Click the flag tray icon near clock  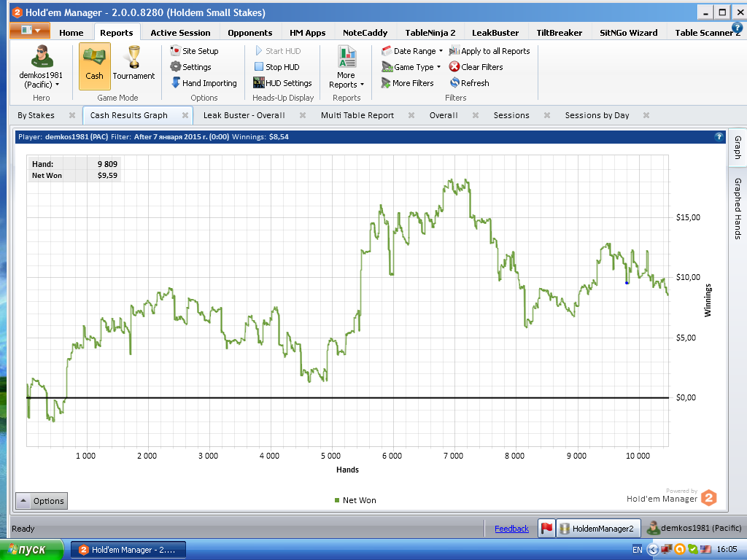point(705,550)
